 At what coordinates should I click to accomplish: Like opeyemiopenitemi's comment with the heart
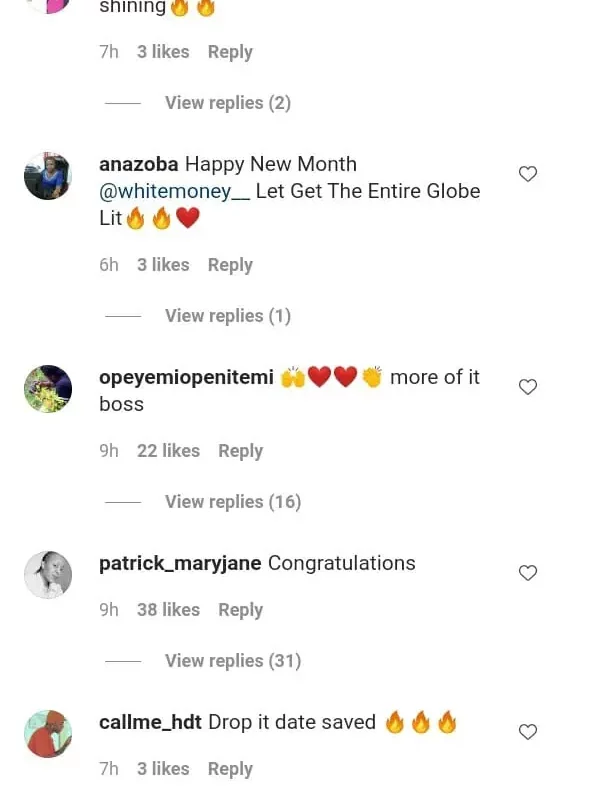click(528, 387)
